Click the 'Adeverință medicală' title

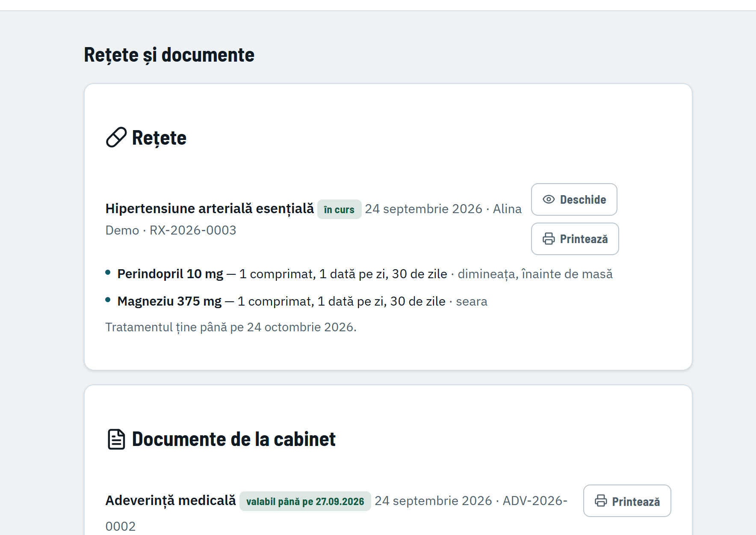[x=171, y=500]
